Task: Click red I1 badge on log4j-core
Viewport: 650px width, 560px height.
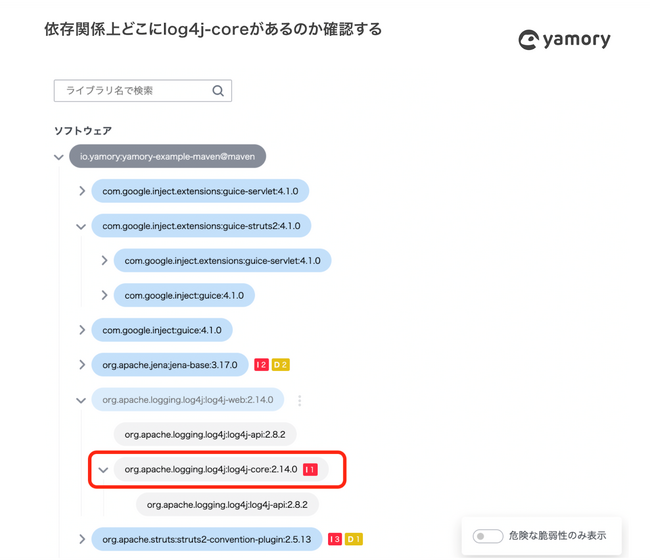Action: pyautogui.click(x=310, y=470)
